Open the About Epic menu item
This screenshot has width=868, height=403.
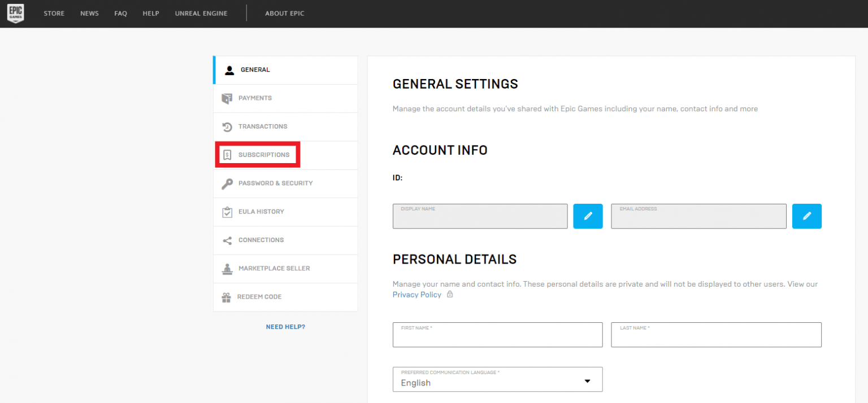pyautogui.click(x=285, y=13)
